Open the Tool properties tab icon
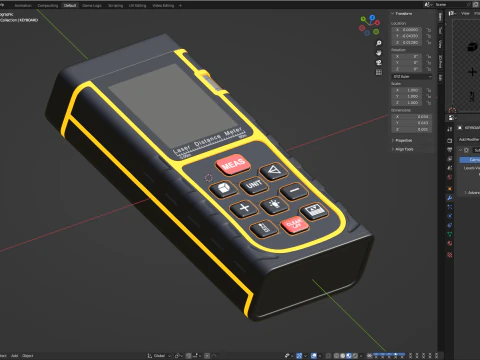This screenshot has width=480, height=360. pos(450,129)
